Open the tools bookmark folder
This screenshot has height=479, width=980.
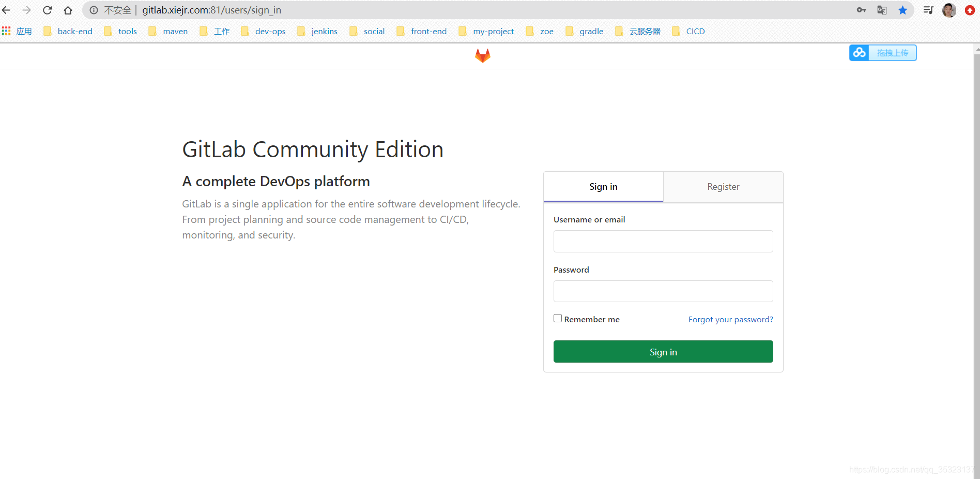click(x=120, y=31)
